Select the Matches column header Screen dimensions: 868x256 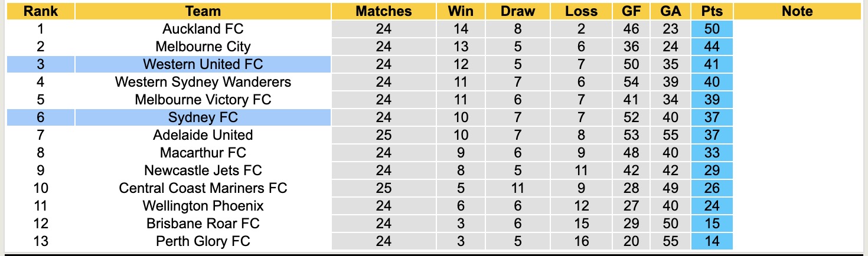[x=384, y=11]
